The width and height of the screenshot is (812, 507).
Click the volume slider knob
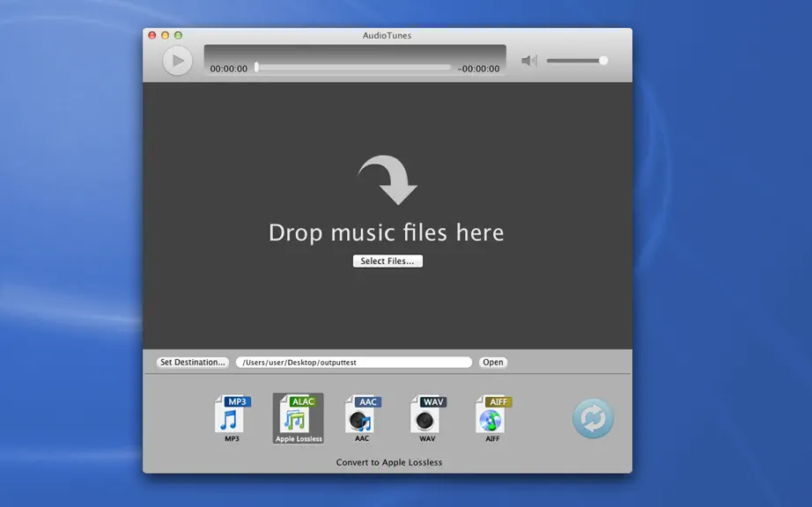603,61
